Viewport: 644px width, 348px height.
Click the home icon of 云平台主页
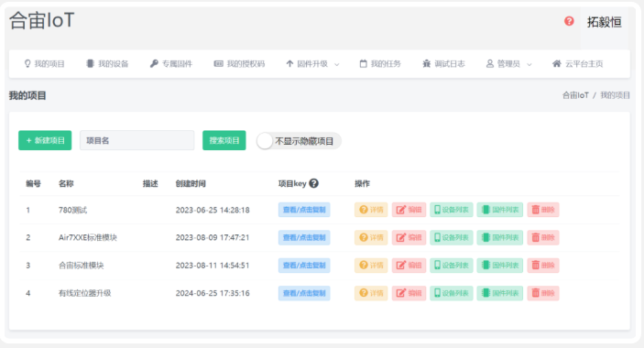[557, 63]
